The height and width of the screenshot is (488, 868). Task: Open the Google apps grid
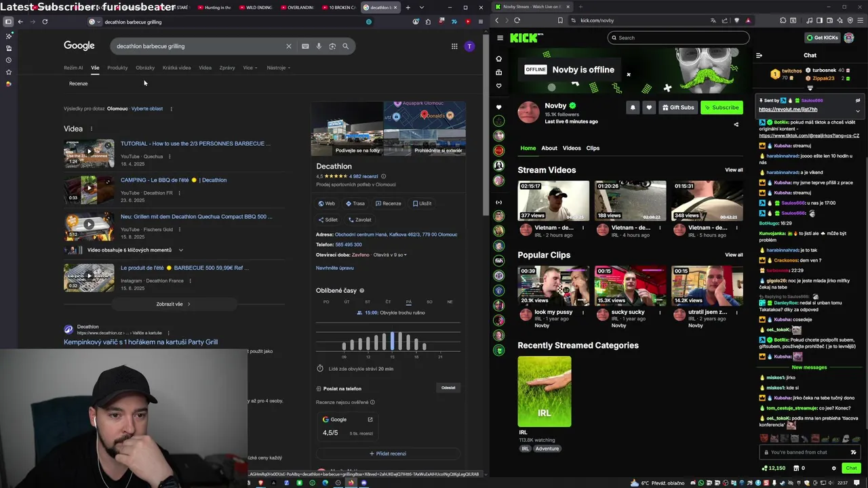(x=454, y=46)
